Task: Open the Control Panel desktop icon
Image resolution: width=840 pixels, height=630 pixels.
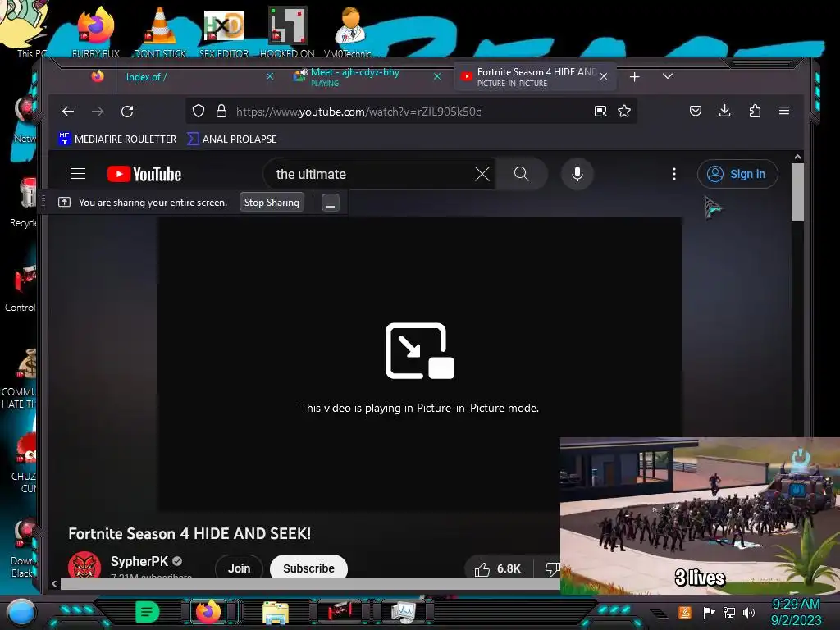Action: pos(21,288)
